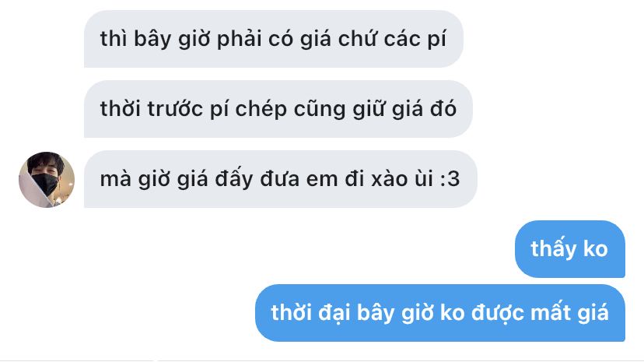This screenshot has height=362, width=644.
Task: Click the word 'trước' in the second gray message
Action: coord(175,109)
